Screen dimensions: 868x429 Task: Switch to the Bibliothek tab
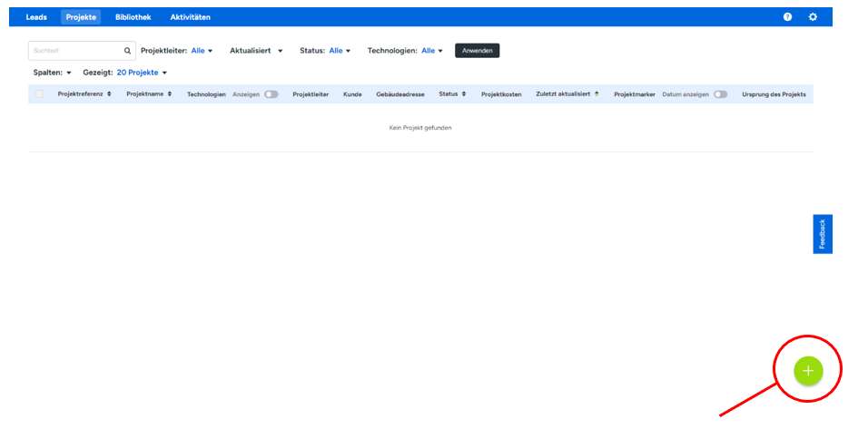pos(133,17)
